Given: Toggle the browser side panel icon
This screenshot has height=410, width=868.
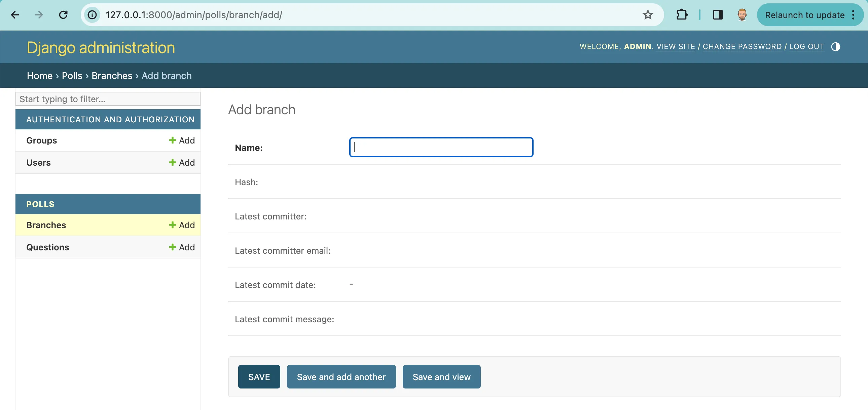Looking at the screenshot, I should pos(717,15).
